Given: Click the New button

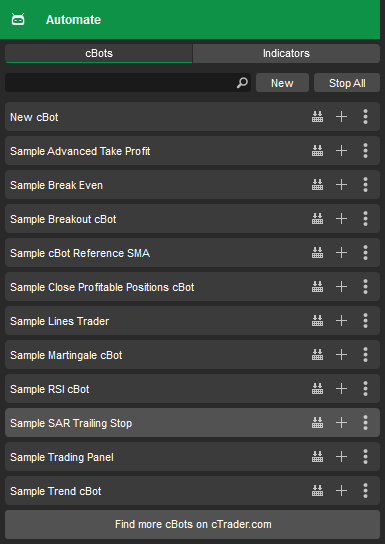Looking at the screenshot, I should [282, 83].
